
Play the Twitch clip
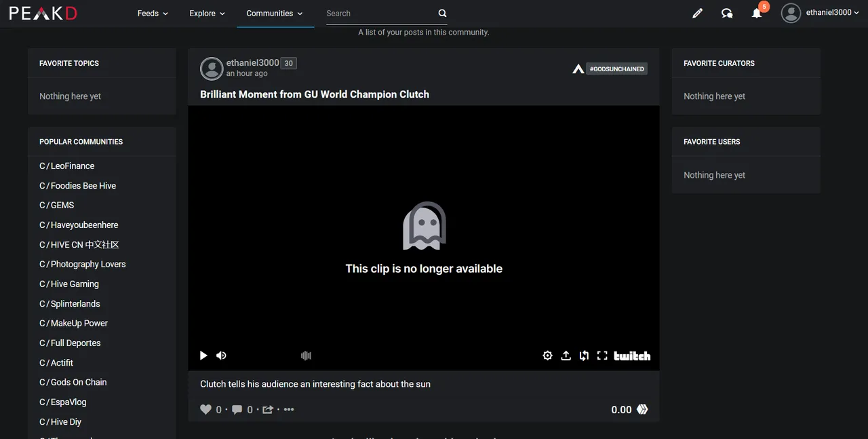click(203, 356)
